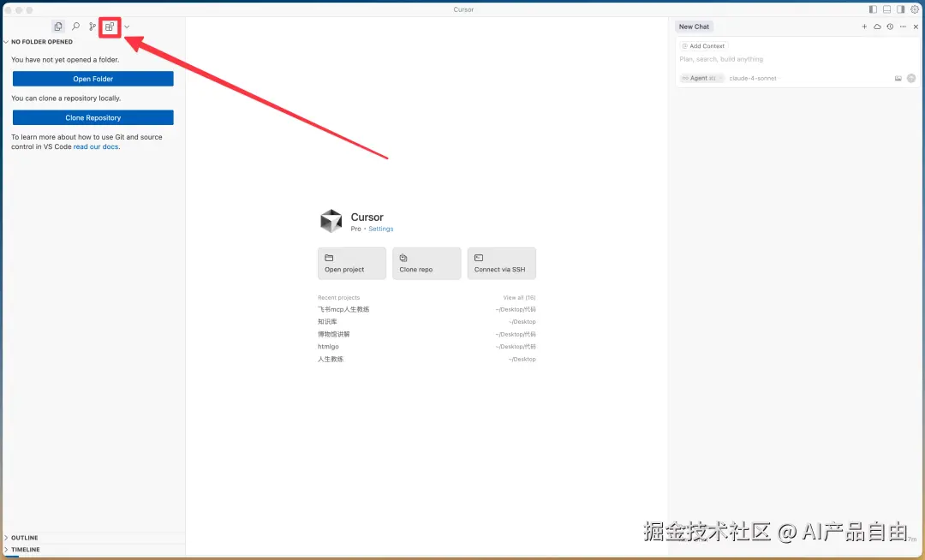Follow the 'read our docs' link
The height and width of the screenshot is (560, 925).
[96, 146]
